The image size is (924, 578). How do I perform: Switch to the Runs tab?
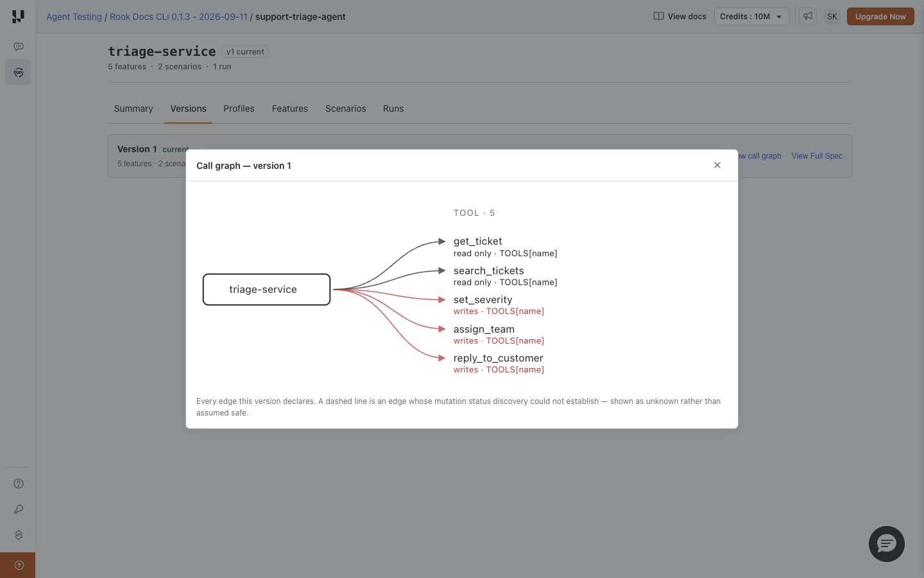(393, 109)
